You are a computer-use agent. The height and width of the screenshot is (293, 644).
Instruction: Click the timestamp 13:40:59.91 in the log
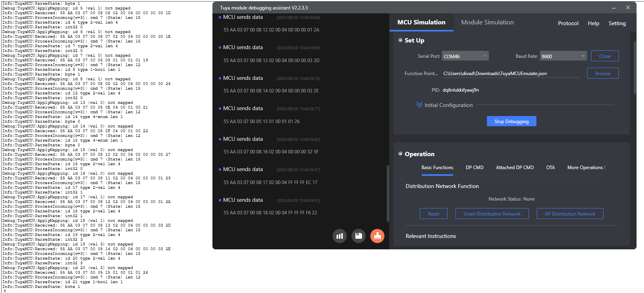pyautogui.click(x=298, y=201)
